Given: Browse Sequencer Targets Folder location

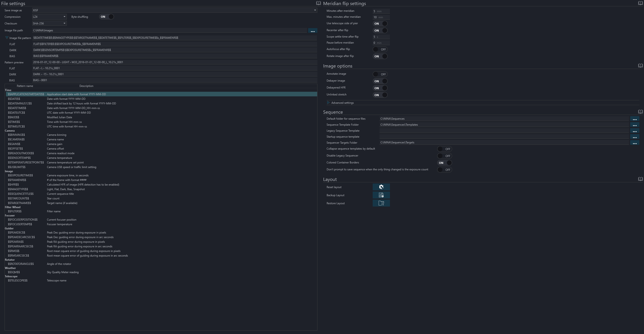Looking at the screenshot, I should coord(635,143).
